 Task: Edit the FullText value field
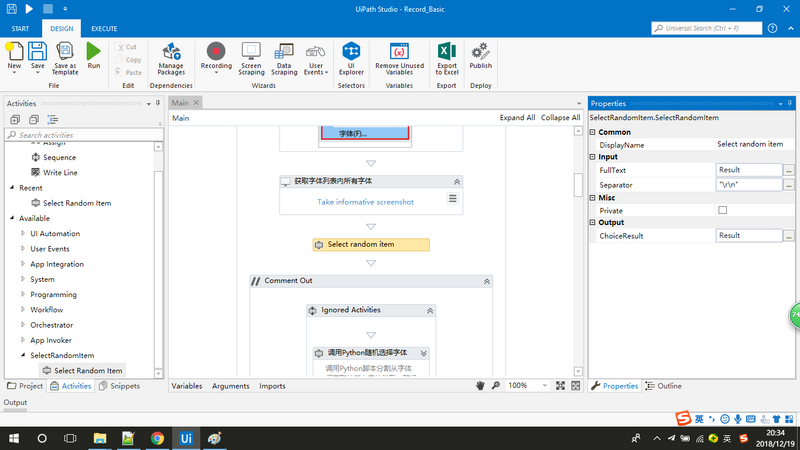coord(749,170)
